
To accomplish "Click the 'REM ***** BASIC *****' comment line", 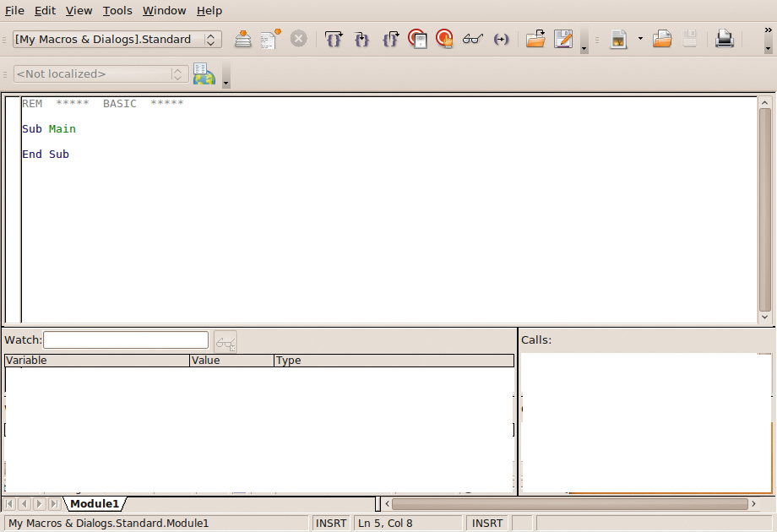I will coord(102,104).
